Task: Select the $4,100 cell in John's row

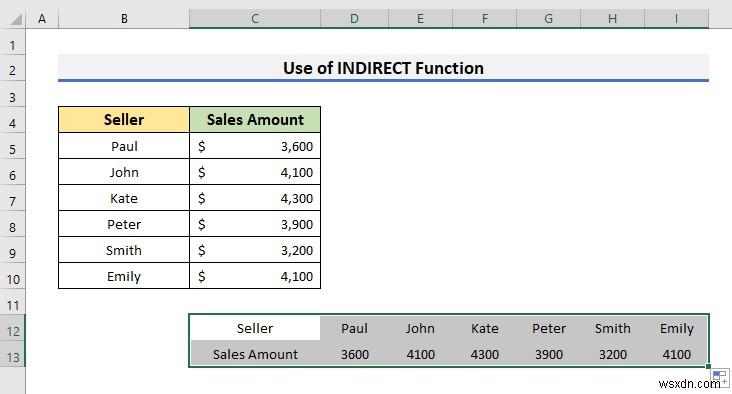Action: pyautogui.click(x=255, y=172)
